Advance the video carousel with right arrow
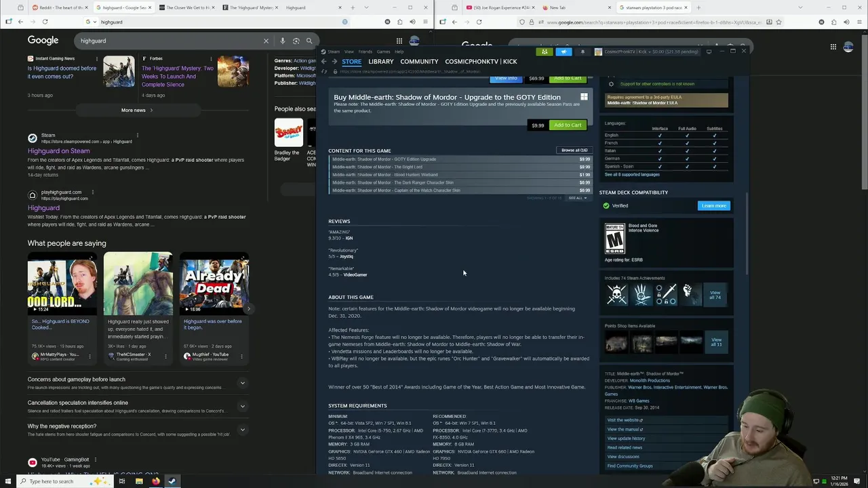Viewport: 868px width, 488px height. [x=249, y=309]
